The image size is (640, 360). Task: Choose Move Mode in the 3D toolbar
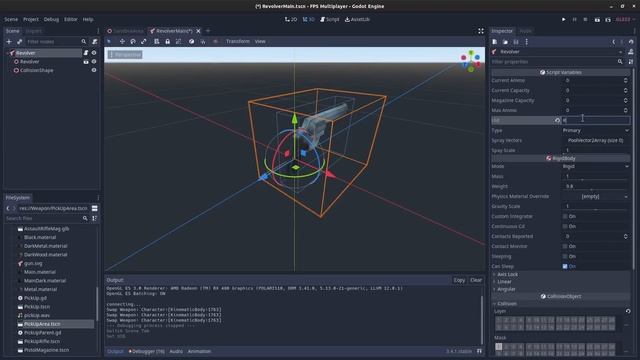122,41
